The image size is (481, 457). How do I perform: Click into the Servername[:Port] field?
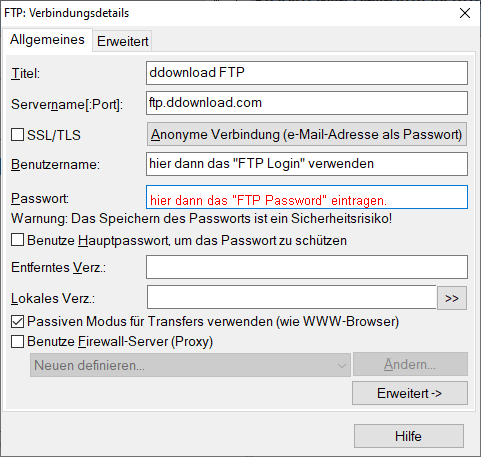(x=307, y=103)
